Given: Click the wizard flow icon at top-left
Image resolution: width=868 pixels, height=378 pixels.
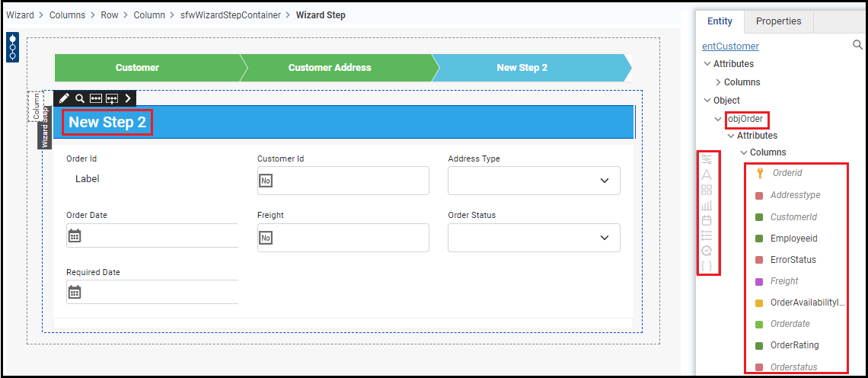Looking at the screenshot, I should (12, 47).
